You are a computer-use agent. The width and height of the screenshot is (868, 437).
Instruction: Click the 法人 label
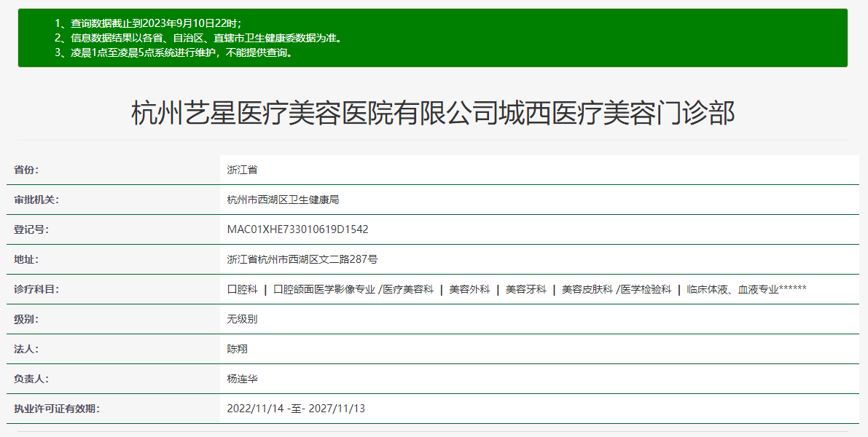click(26, 349)
